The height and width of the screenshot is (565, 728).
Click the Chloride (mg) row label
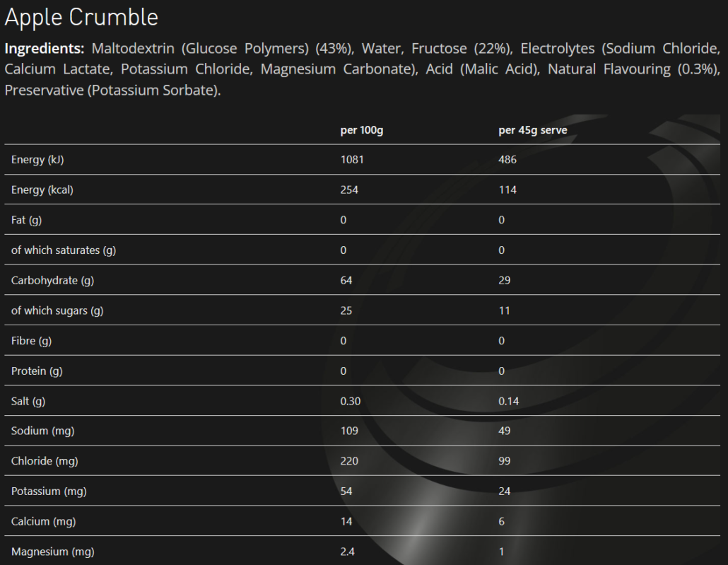(45, 461)
